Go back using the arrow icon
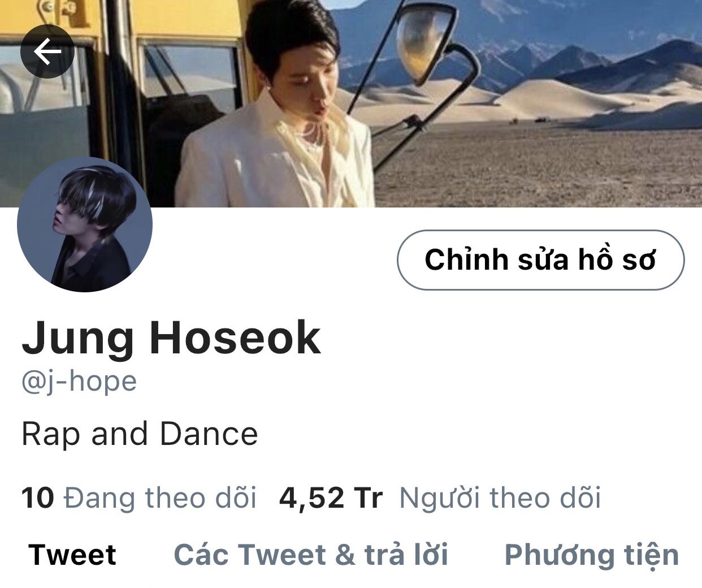 47,51
